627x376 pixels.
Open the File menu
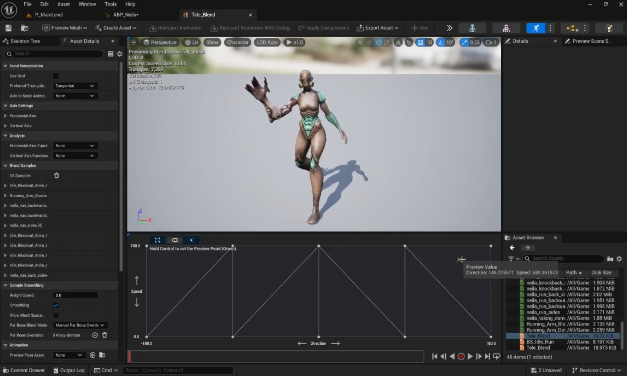click(27, 4)
